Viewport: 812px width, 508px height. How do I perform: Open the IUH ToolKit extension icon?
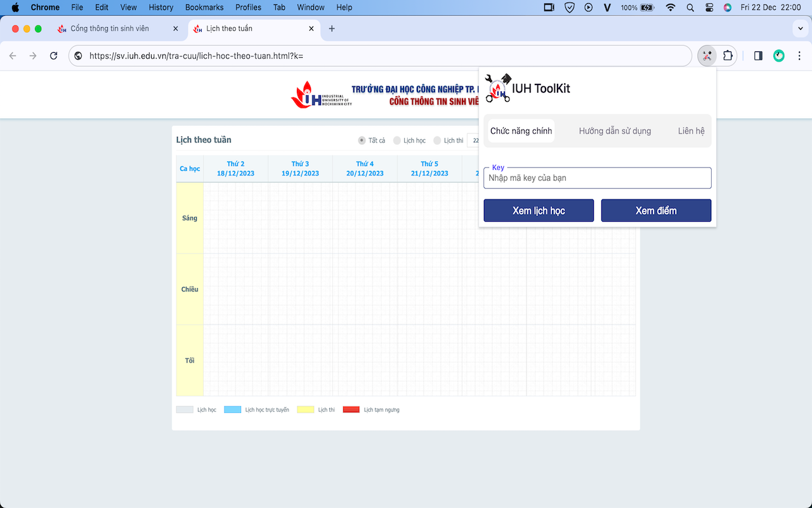point(707,56)
